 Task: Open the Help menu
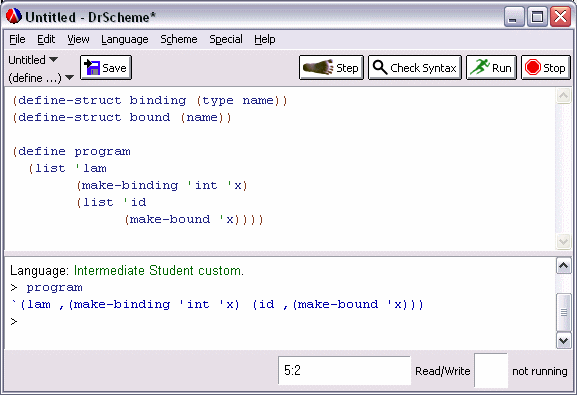[x=265, y=39]
